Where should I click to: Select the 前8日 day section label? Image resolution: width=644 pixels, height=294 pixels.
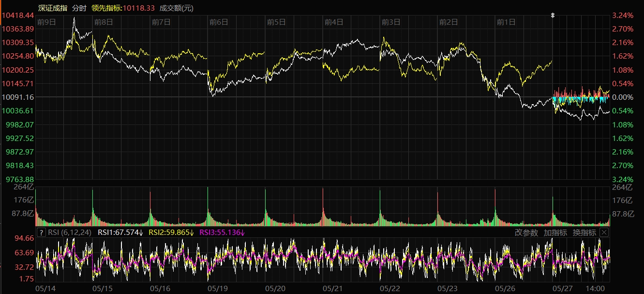[x=104, y=22]
